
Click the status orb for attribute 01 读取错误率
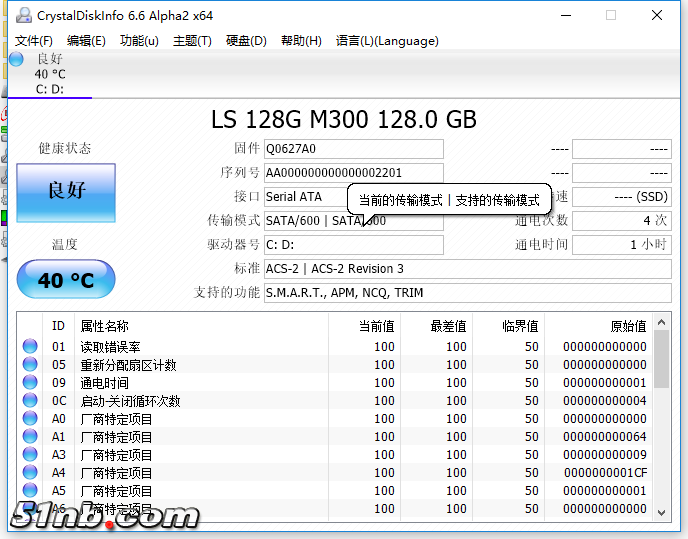pyautogui.click(x=30, y=347)
